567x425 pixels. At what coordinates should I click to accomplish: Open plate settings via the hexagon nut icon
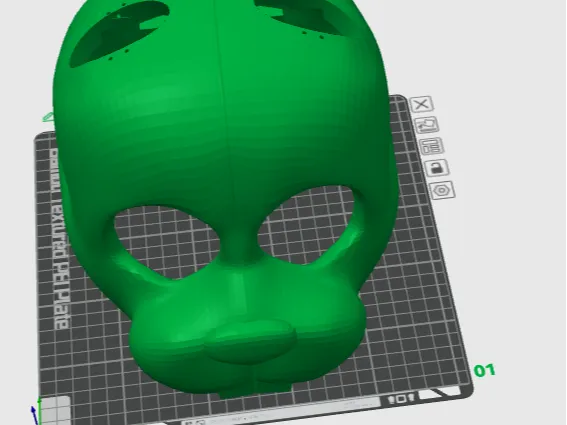[x=442, y=190]
